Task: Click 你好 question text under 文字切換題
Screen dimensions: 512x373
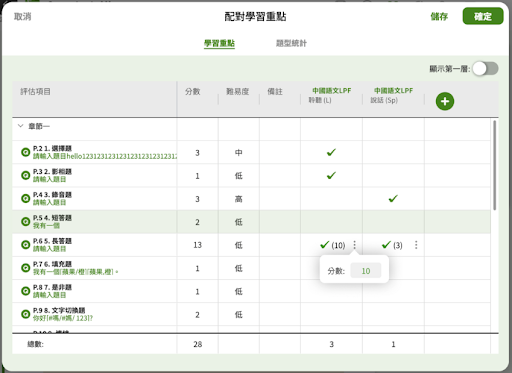Action: click(63, 318)
